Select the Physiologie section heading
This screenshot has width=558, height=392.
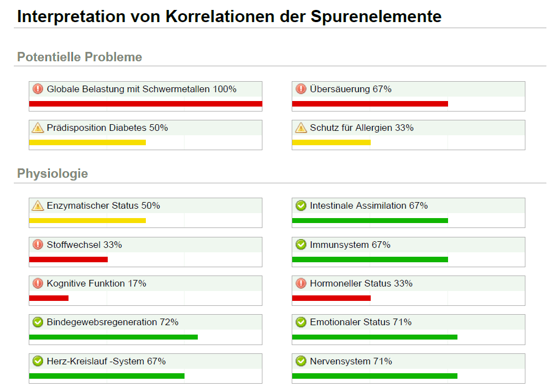click(52, 173)
